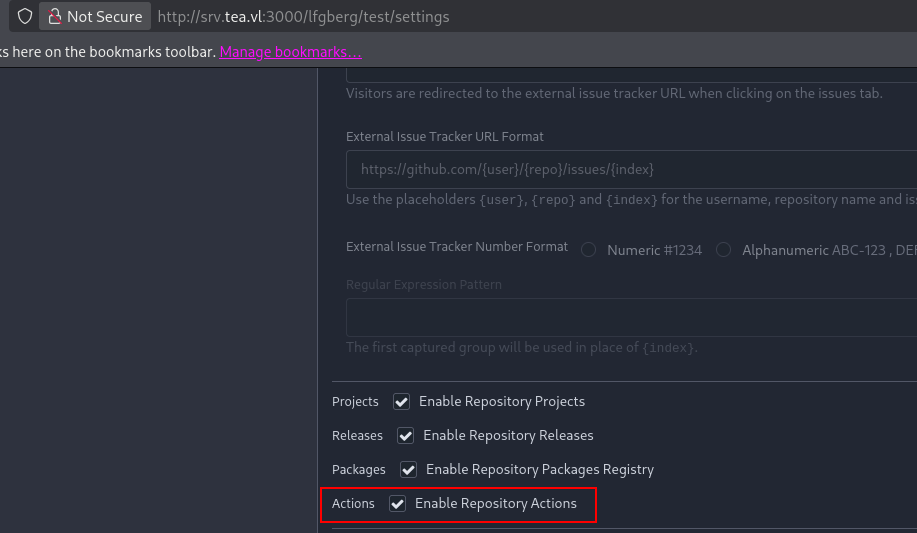Click the "Numeric #1234" option label
This screenshot has height=533, width=917.
click(x=654, y=251)
